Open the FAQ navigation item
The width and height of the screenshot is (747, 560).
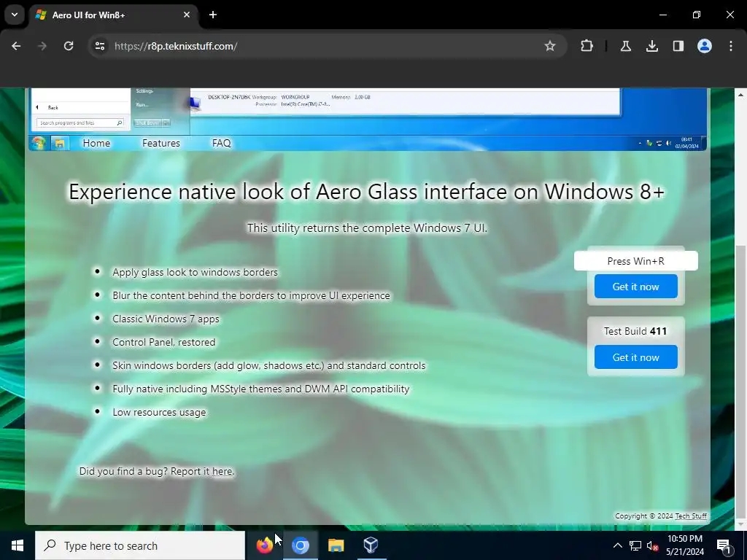[x=222, y=144]
